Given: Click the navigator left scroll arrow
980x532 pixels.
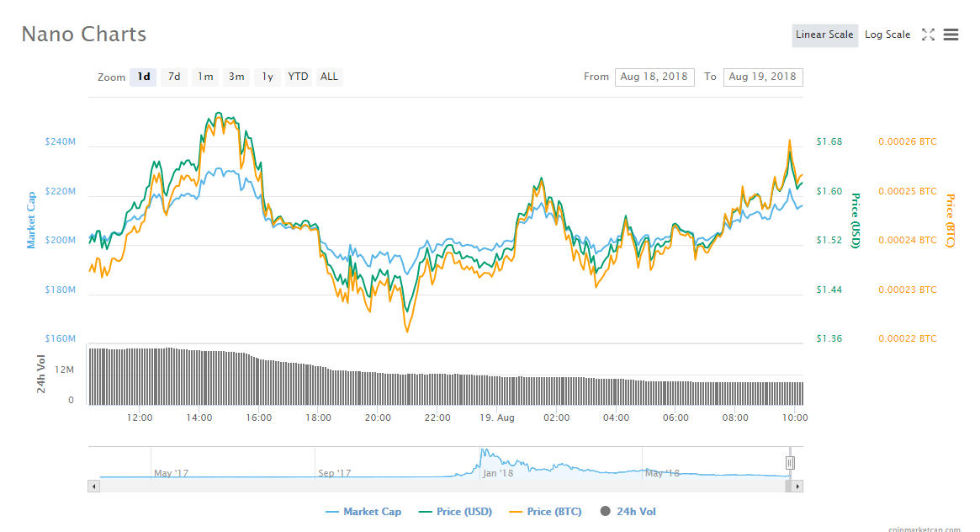Looking at the screenshot, I should click(x=93, y=487).
